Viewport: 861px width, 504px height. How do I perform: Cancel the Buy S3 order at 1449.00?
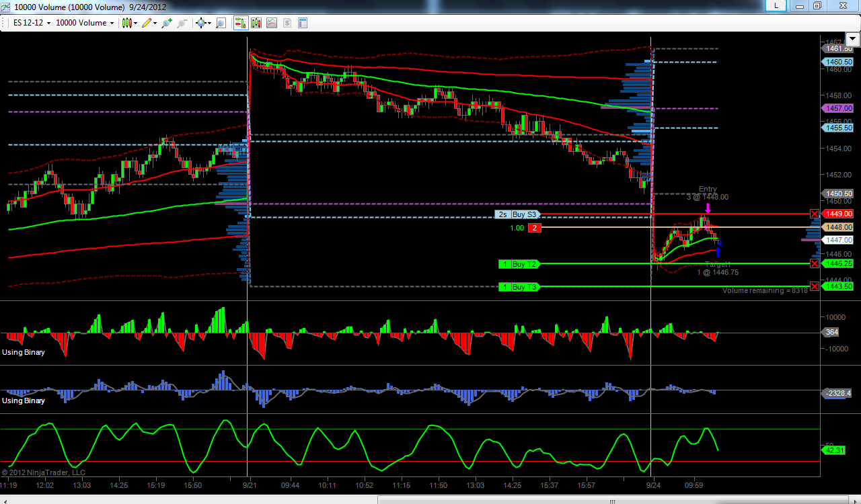(x=815, y=214)
